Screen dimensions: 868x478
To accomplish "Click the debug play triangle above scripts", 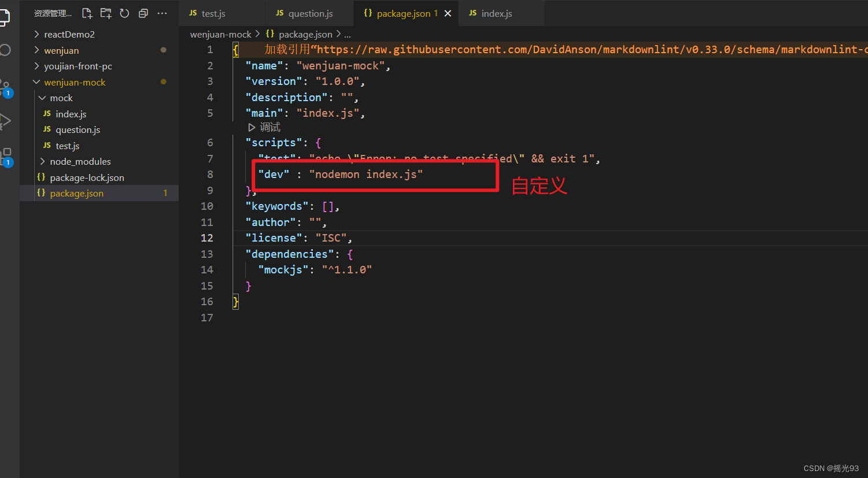I will pos(252,127).
